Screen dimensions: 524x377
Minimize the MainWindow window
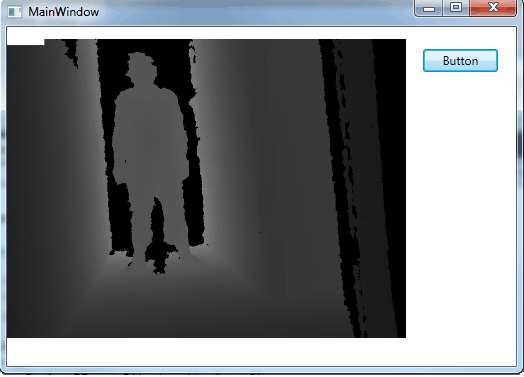tap(429, 8)
